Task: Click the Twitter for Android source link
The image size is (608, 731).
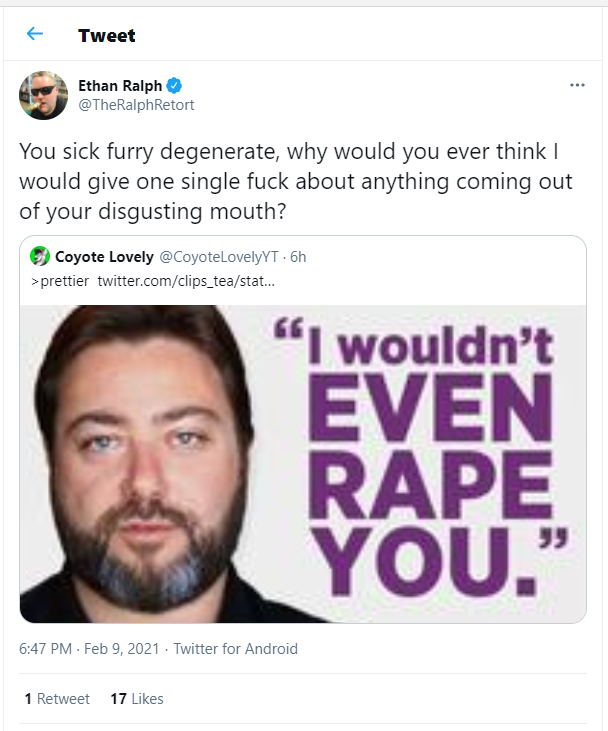Action: pyautogui.click(x=235, y=648)
